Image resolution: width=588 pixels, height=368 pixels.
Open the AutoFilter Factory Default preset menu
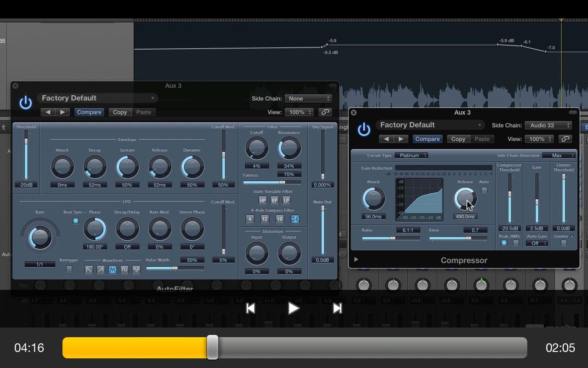[98, 98]
